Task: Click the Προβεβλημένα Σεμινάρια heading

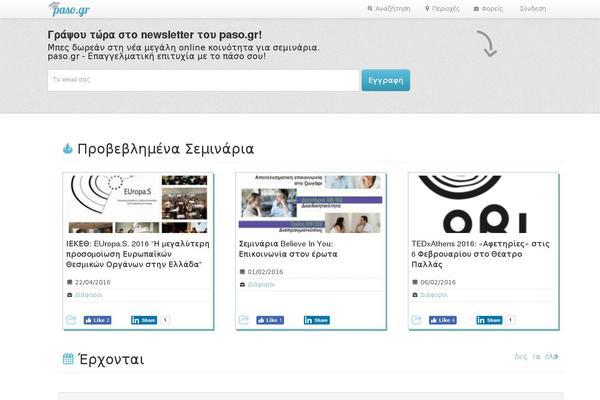Action: (x=166, y=149)
